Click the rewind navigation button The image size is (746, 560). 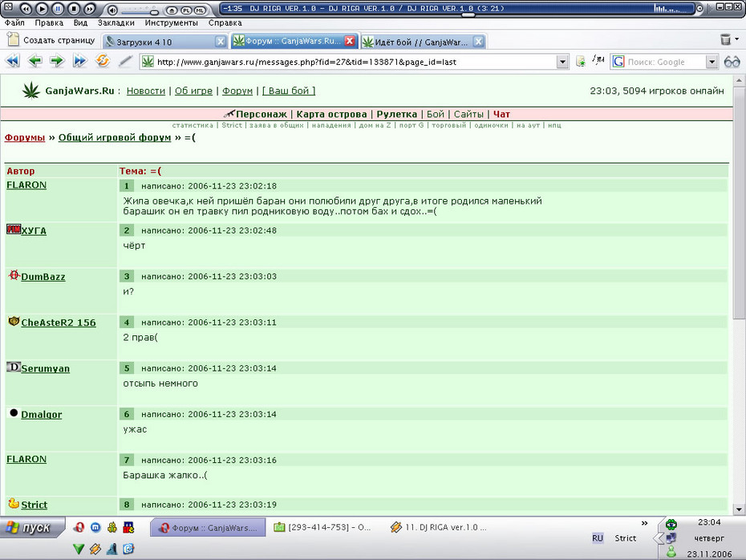[12, 61]
